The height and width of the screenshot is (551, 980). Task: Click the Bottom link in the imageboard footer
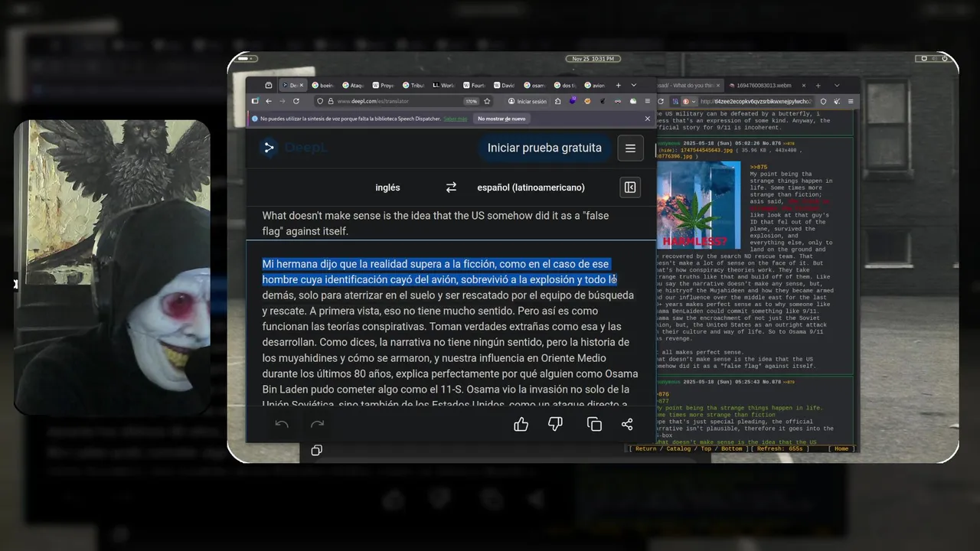coord(732,448)
